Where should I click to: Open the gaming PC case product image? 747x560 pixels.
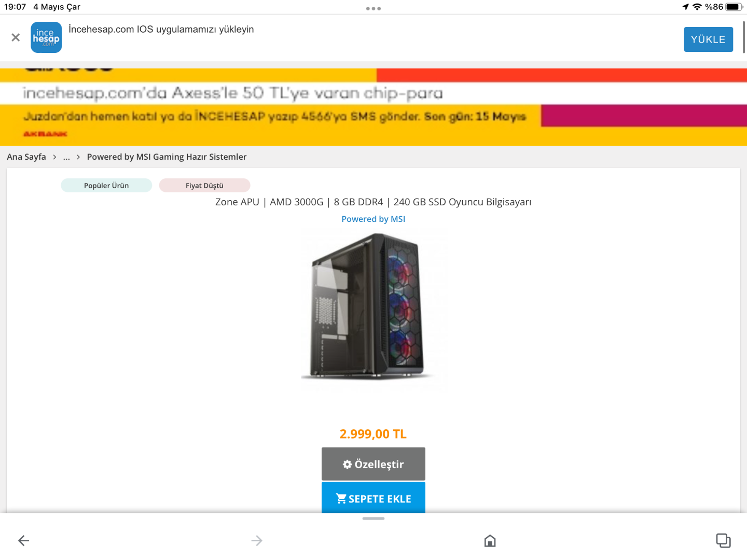[x=372, y=309]
